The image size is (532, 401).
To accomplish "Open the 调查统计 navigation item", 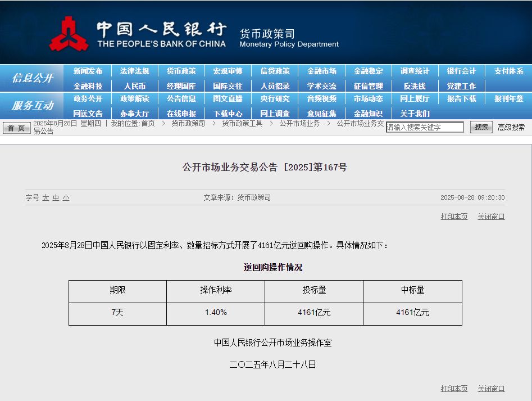I will 415,71.
